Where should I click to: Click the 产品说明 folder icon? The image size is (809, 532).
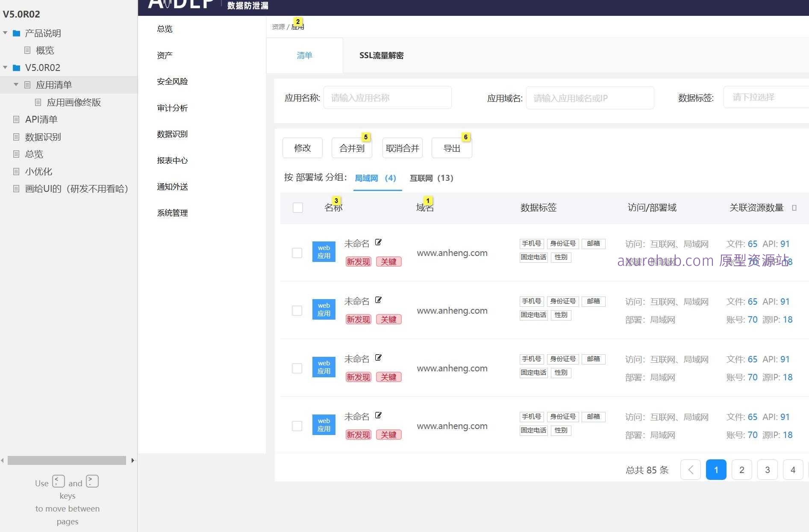pyautogui.click(x=17, y=33)
